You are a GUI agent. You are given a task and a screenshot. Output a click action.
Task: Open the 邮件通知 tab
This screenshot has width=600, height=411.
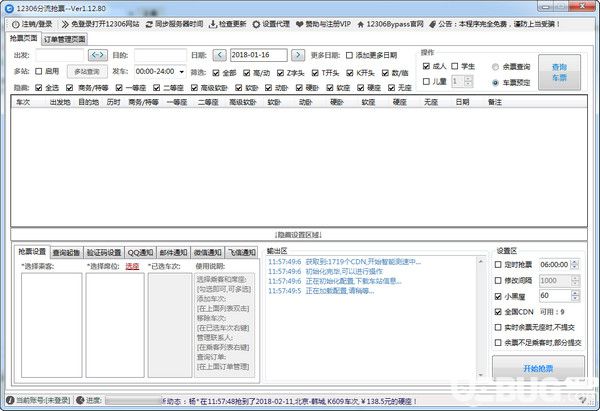(x=173, y=253)
